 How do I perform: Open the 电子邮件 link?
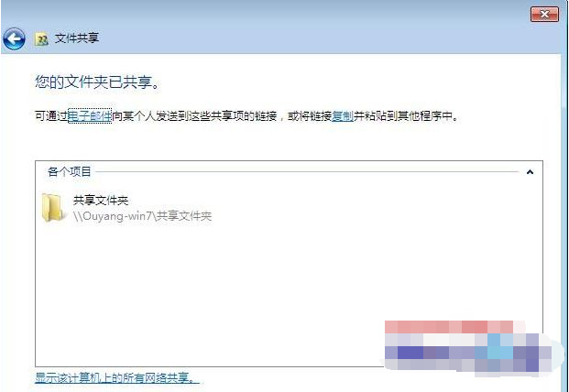click(x=90, y=116)
